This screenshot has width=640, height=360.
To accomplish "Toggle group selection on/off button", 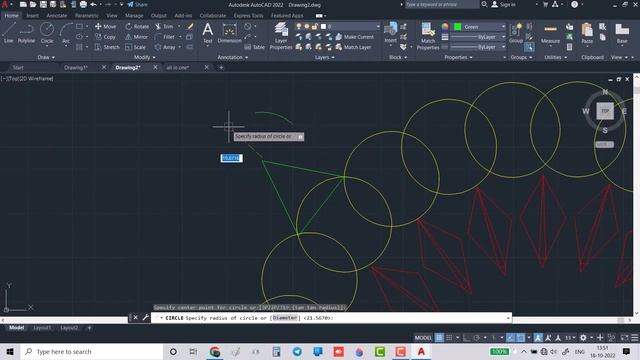I will point(529,47).
